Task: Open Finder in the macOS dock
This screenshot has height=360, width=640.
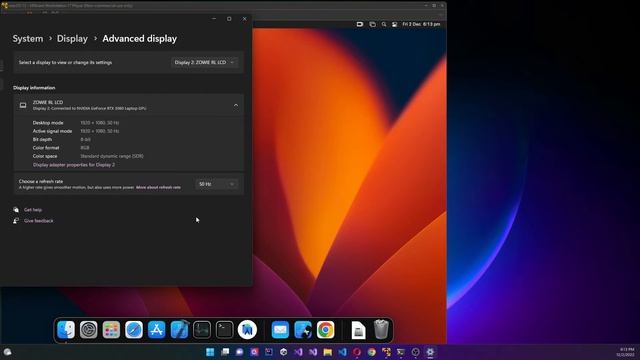Action: (66, 330)
